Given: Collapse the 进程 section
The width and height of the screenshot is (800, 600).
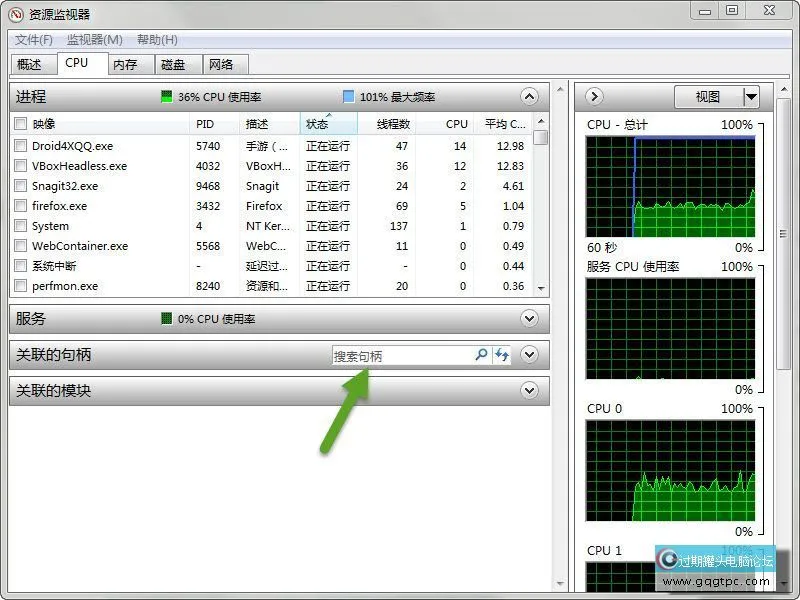Looking at the screenshot, I should 530,97.
